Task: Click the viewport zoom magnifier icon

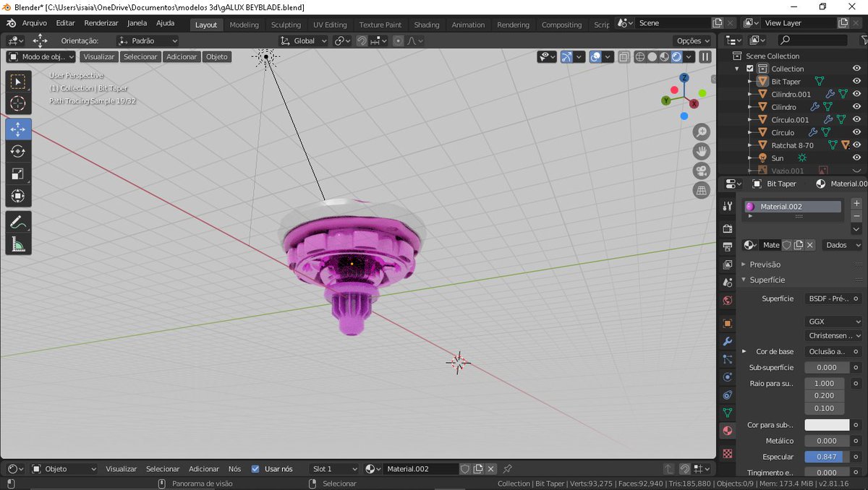Action: 701,132
